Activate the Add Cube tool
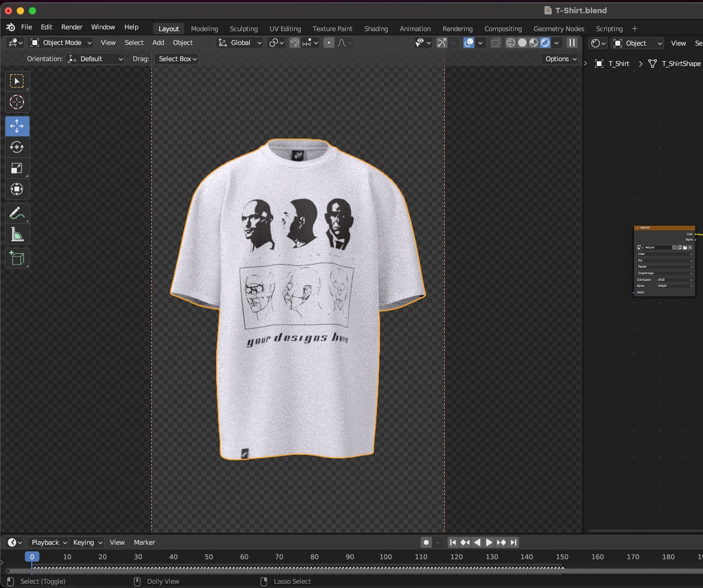 [x=17, y=258]
